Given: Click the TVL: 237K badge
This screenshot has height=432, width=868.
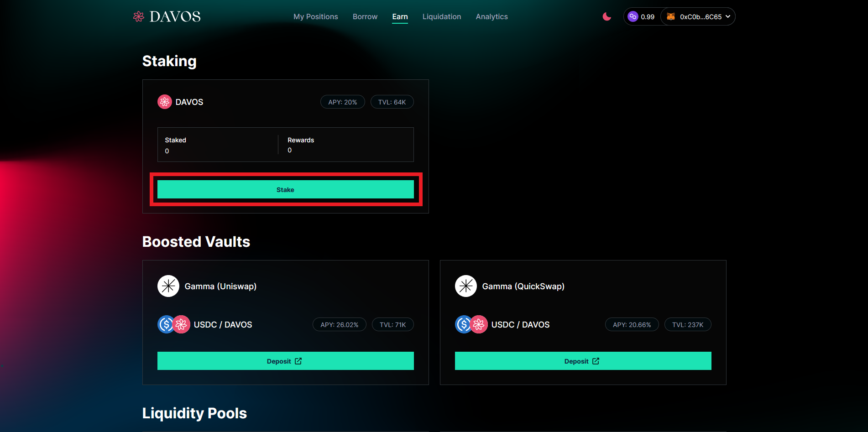Looking at the screenshot, I should pos(688,325).
